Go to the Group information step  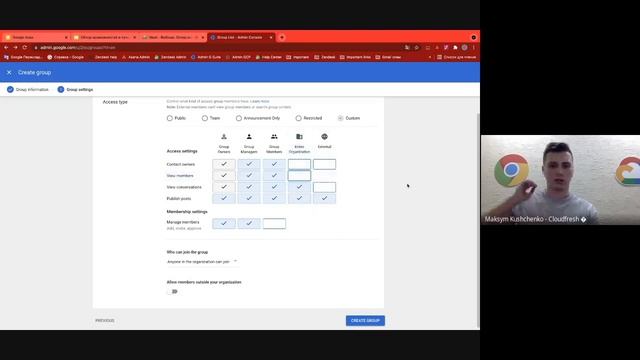point(28,89)
